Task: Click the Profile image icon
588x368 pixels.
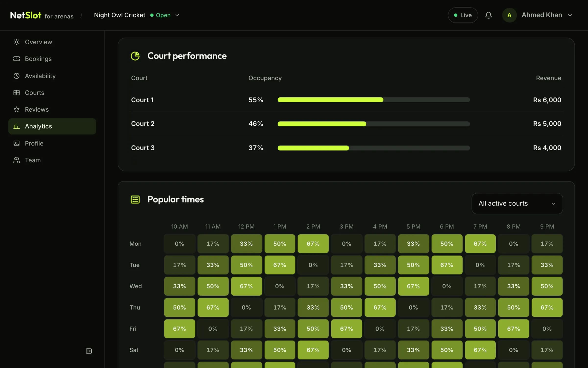Action: [x=16, y=143]
